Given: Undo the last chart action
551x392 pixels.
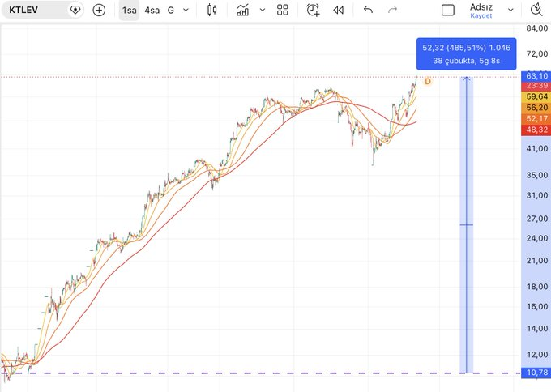Looking at the screenshot, I should [x=368, y=10].
